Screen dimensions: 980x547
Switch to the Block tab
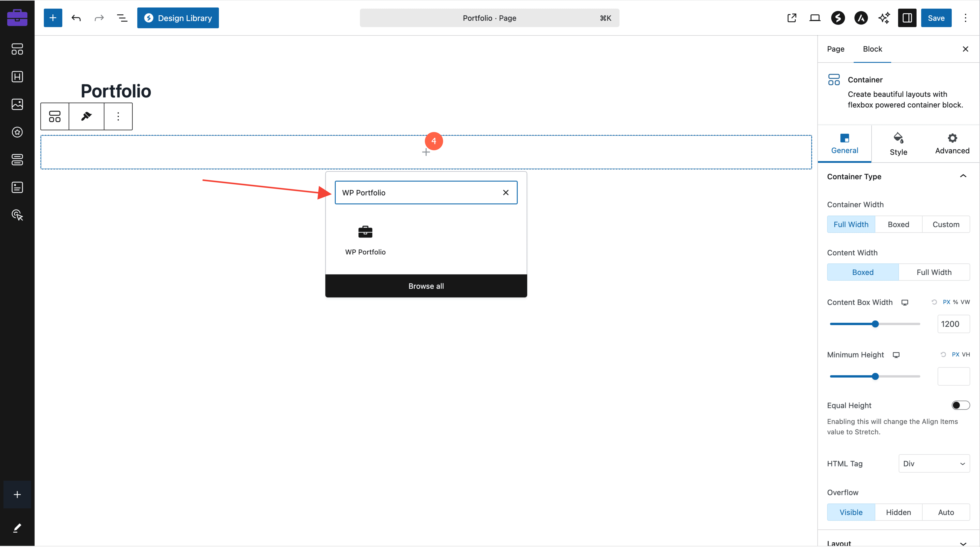pyautogui.click(x=872, y=49)
